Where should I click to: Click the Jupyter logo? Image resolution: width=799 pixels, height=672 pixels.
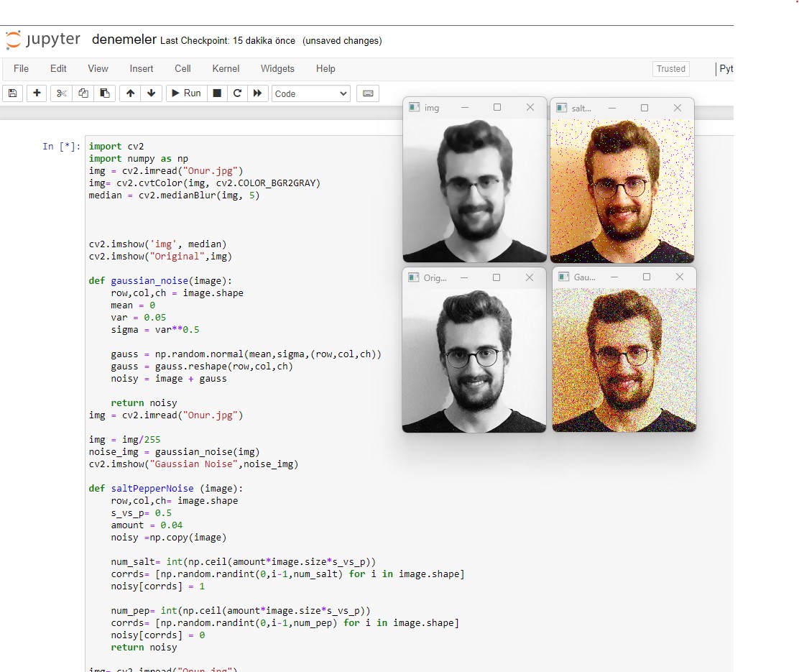coord(43,40)
